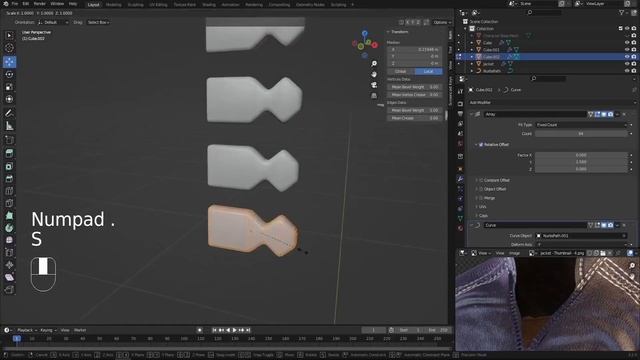Select the Spin tool
Image resolution: width=640 pixels, height=360 pixels.
coord(9,228)
